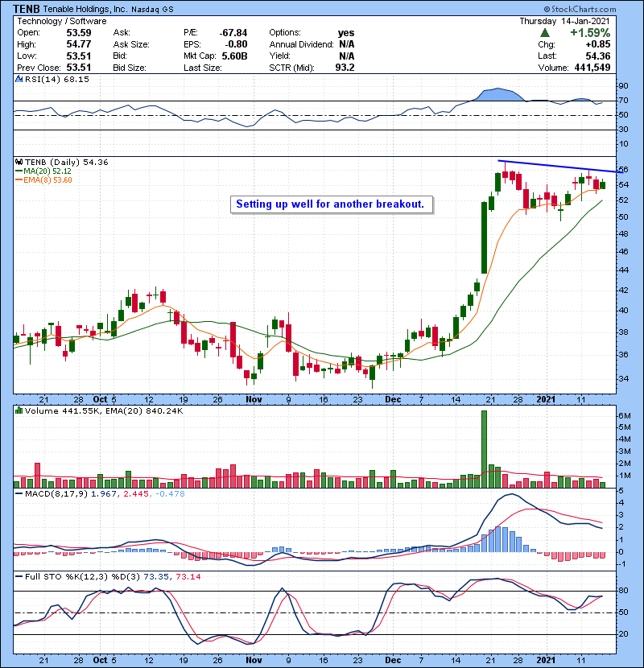
Task: Click the P/E value -67.84
Action: point(233,33)
